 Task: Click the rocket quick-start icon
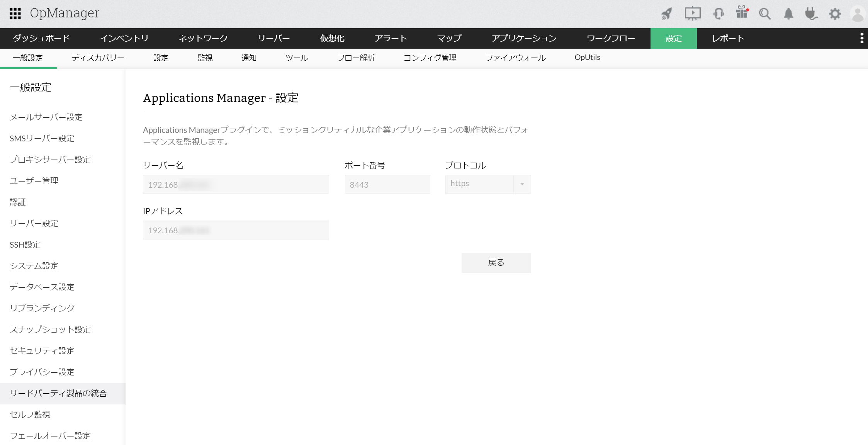[x=666, y=14]
